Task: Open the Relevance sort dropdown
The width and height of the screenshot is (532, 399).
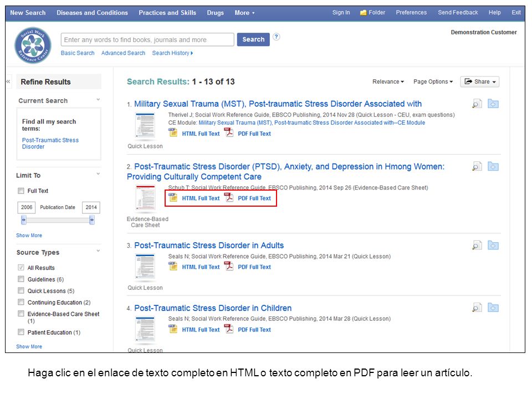Action: pos(388,82)
